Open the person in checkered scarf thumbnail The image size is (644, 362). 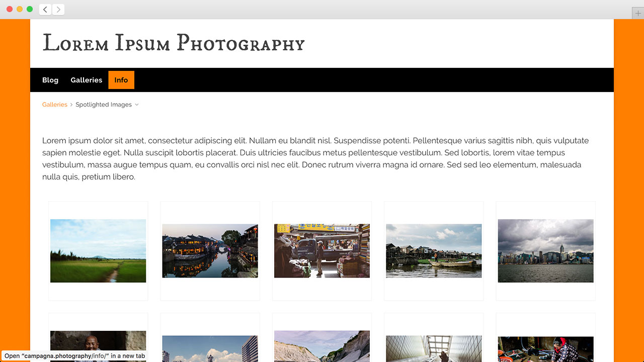click(x=546, y=349)
